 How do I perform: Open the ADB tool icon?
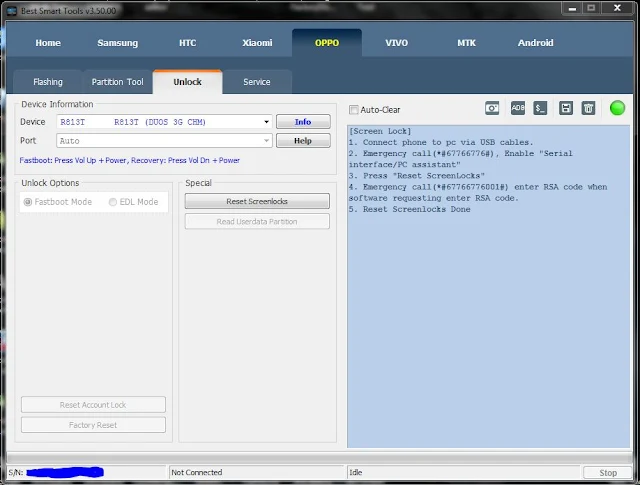click(x=518, y=108)
